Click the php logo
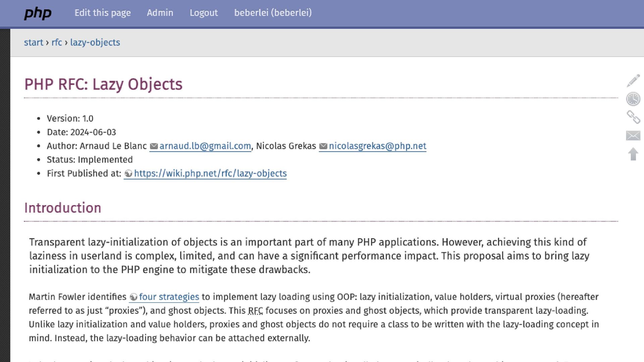 pyautogui.click(x=38, y=13)
